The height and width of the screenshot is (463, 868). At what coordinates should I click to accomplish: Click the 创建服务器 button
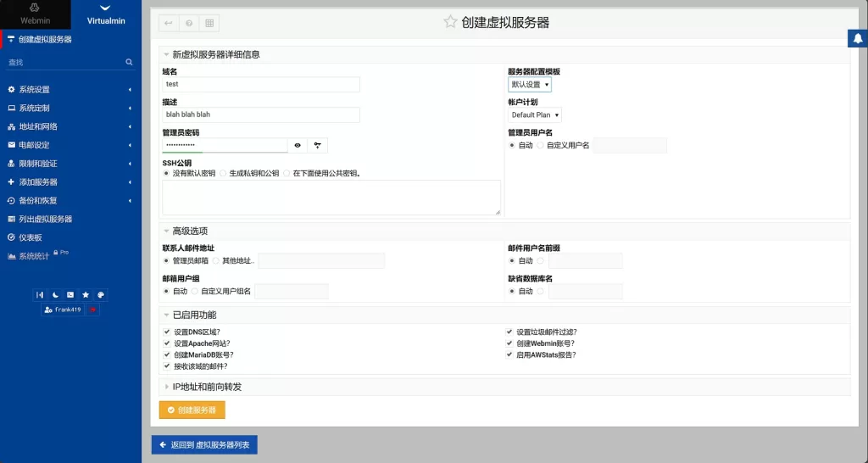click(192, 410)
